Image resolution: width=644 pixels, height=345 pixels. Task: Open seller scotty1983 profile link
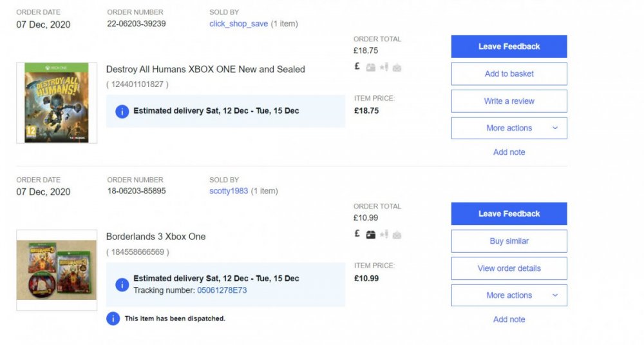229,192
